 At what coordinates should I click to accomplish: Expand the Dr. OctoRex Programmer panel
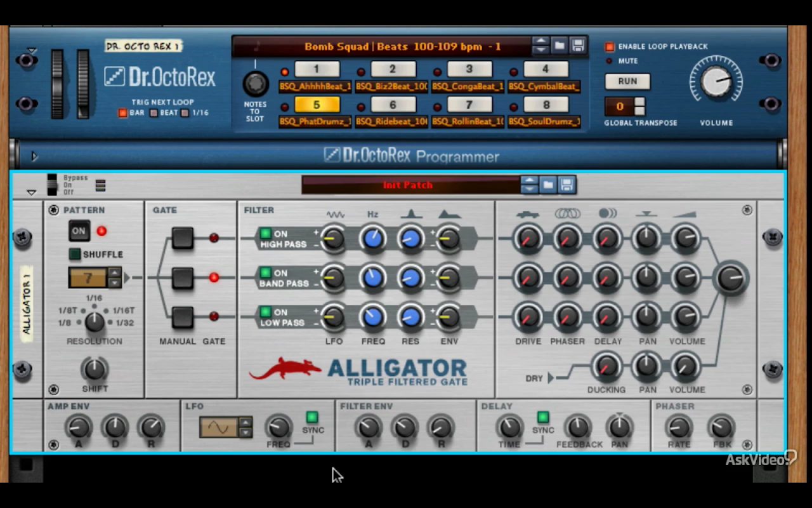point(34,156)
